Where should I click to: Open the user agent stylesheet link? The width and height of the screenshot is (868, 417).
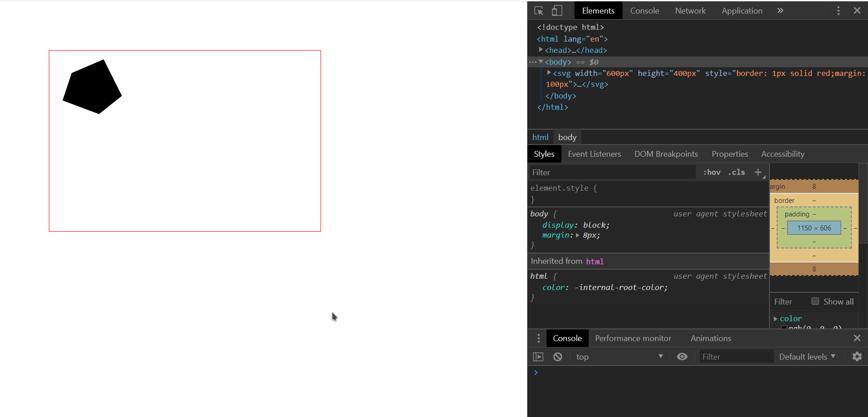(719, 214)
